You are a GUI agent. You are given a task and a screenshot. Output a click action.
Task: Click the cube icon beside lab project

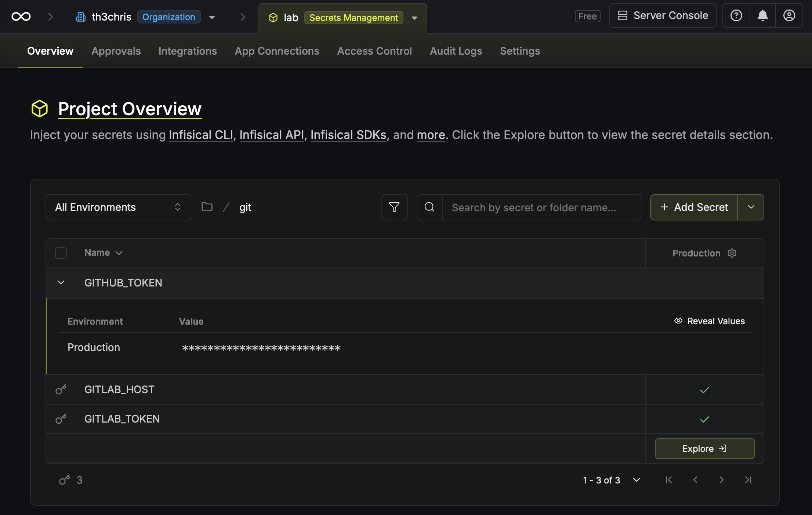click(273, 18)
